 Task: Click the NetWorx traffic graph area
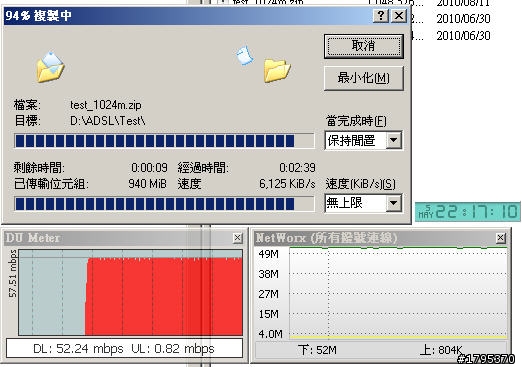(x=398, y=293)
